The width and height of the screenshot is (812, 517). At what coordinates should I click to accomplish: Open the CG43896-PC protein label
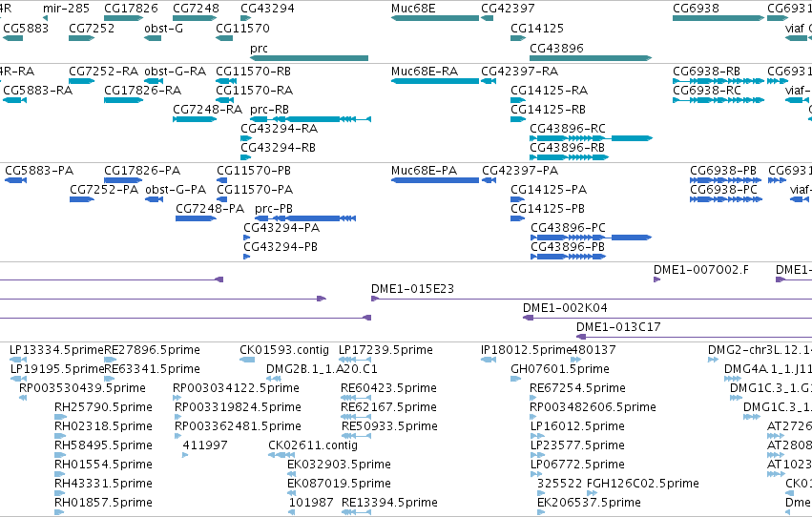568,228
